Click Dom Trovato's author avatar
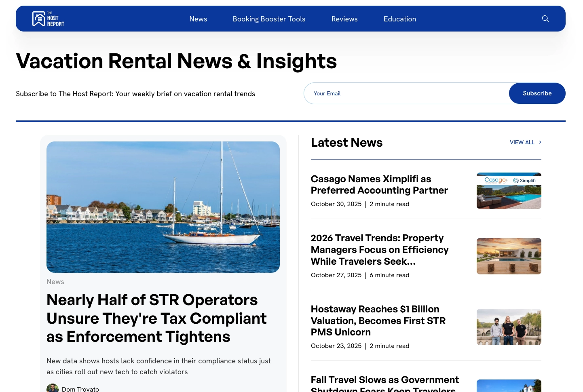Screen dimensions: 583x392 53,388
